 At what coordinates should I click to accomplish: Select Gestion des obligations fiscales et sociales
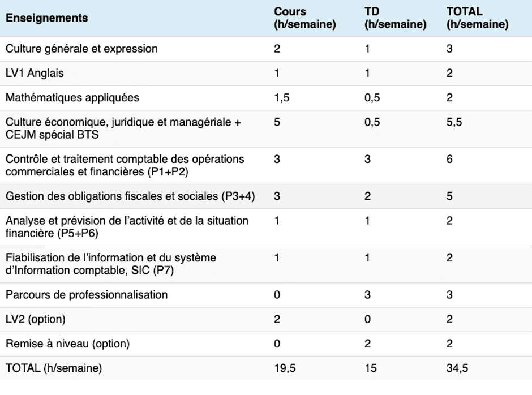point(130,196)
